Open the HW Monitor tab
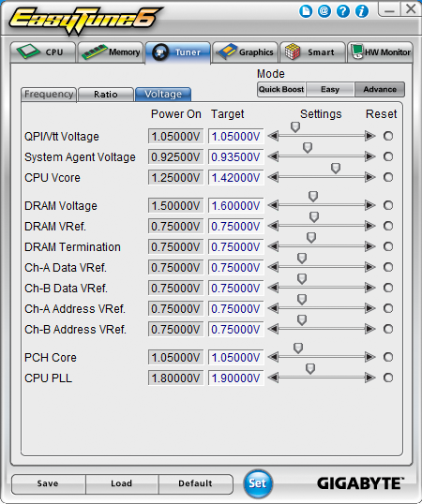 pos(380,52)
